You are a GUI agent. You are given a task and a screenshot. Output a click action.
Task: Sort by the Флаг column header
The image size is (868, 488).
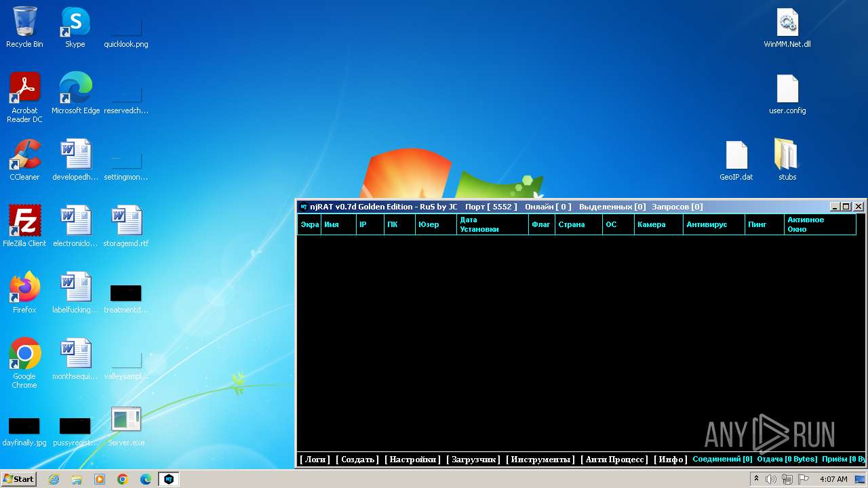(x=542, y=224)
